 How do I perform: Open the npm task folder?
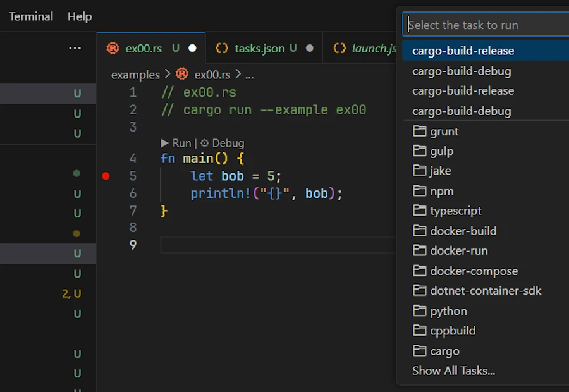tap(486, 191)
